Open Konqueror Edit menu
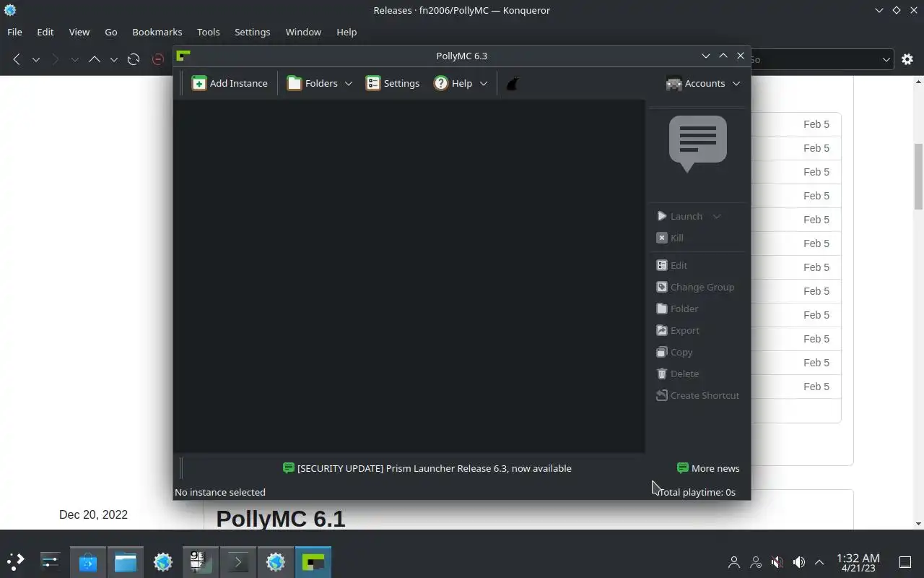This screenshot has height=578, width=924. tap(45, 32)
